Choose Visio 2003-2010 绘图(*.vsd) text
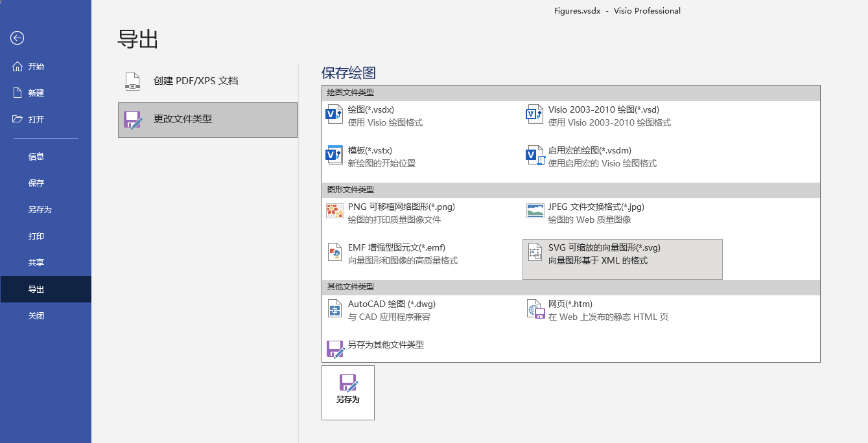This screenshot has height=443, width=868. click(x=604, y=109)
